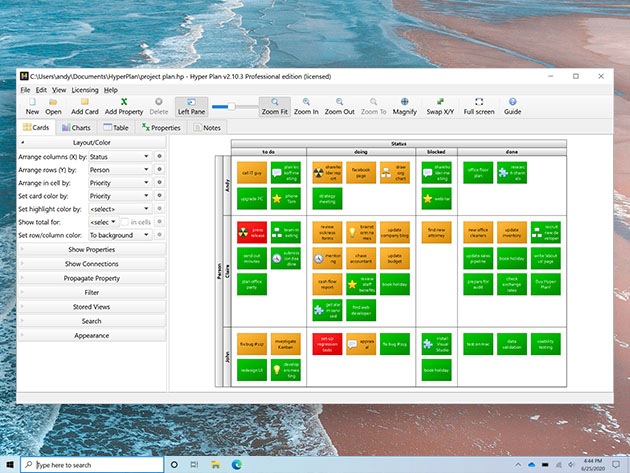Click the Stored Views button
This screenshot has height=473, width=630.
91,306
